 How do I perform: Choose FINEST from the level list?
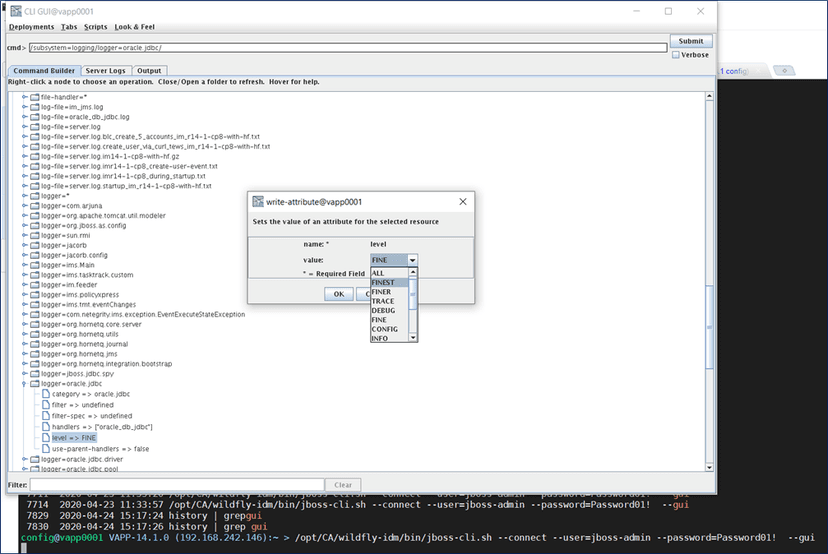383,282
